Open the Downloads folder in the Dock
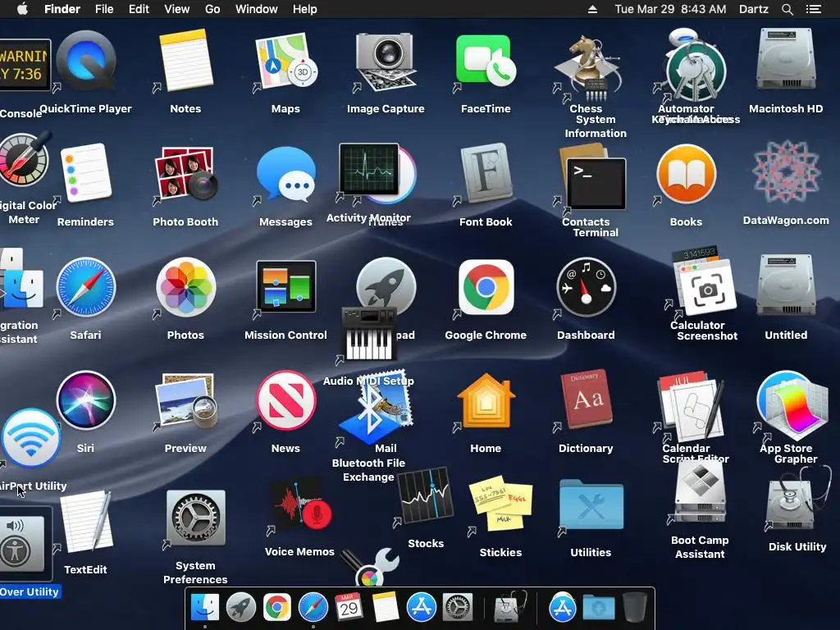The image size is (840, 630). click(598, 608)
